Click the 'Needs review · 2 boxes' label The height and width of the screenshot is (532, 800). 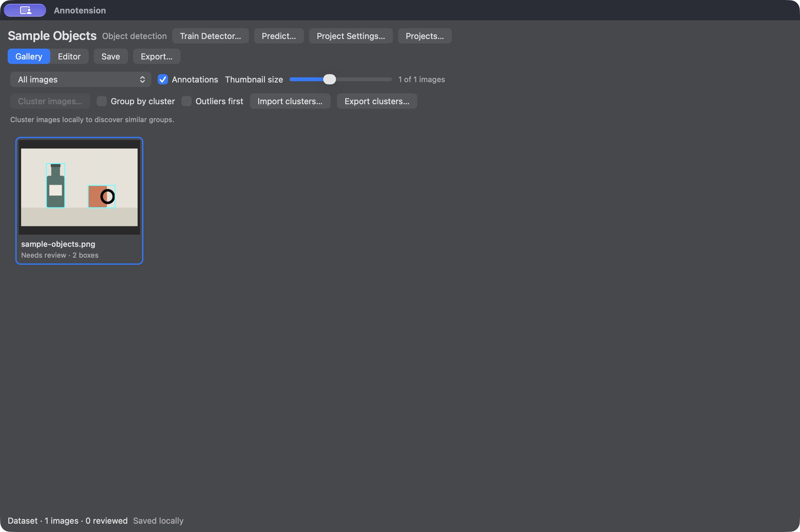coord(60,255)
